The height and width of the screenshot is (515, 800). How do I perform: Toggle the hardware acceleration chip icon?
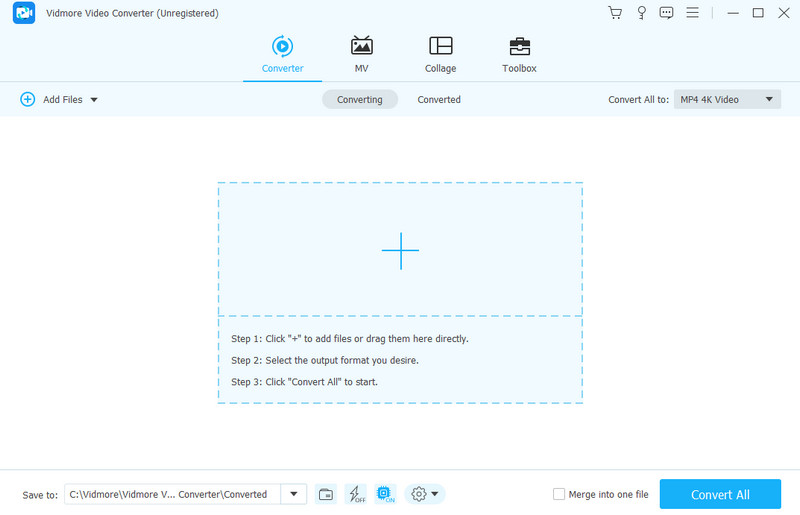385,494
